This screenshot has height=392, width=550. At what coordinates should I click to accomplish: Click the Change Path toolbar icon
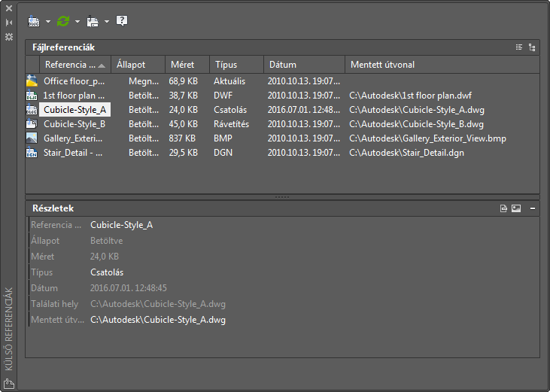(93, 21)
